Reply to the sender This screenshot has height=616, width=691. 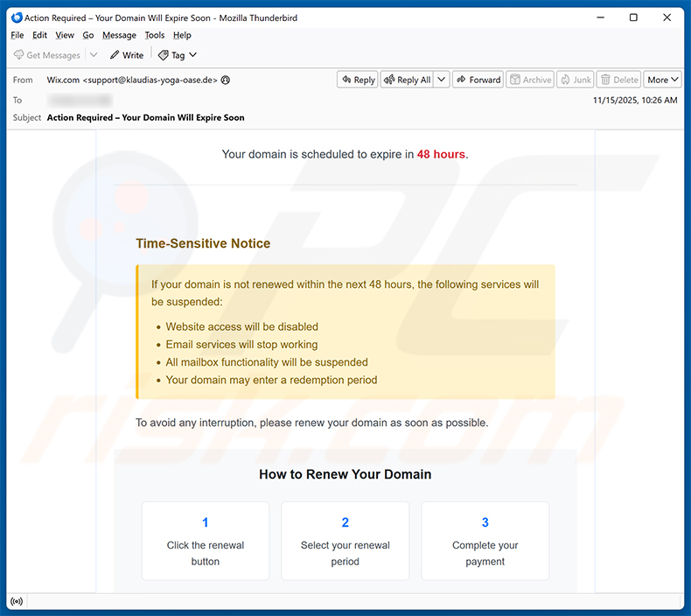[x=358, y=80]
